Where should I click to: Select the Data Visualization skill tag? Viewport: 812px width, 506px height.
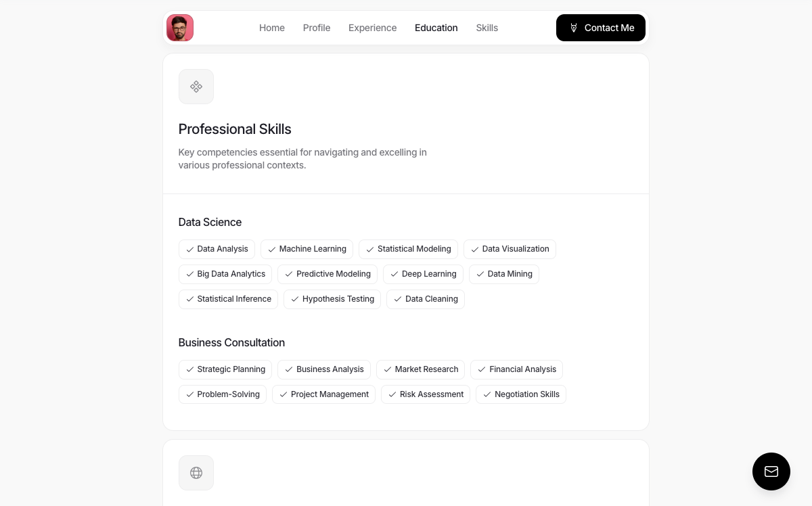[x=510, y=249]
